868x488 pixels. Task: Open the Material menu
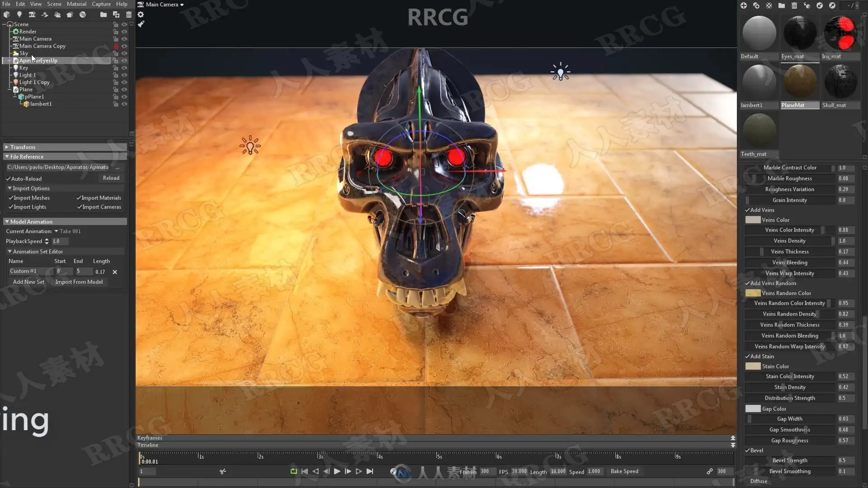click(76, 4)
